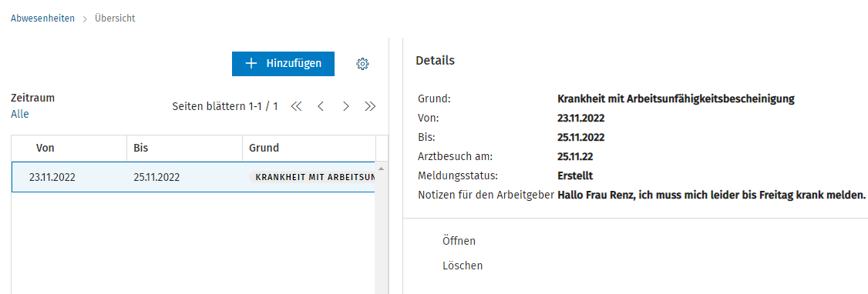Choose Löschen in the details actions

[x=463, y=266]
